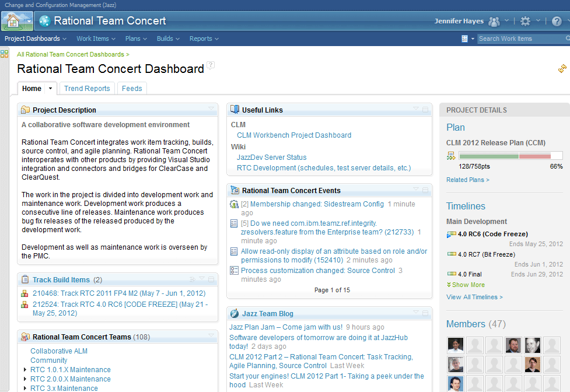Open the Useful Links widget menu arrow
The width and height of the screenshot is (570, 392).
point(416,108)
